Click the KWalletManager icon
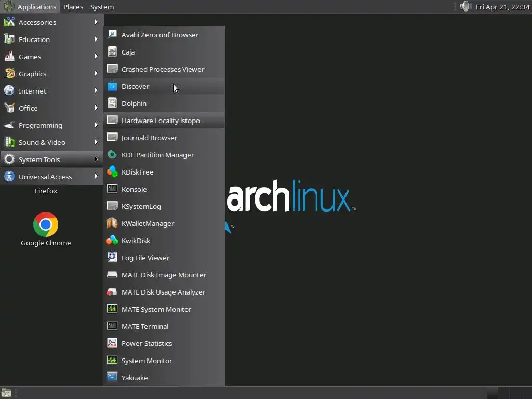 pos(112,223)
